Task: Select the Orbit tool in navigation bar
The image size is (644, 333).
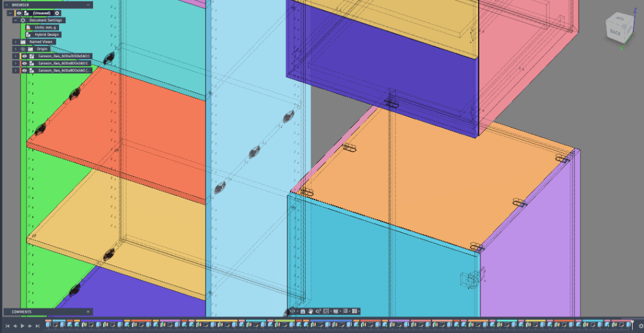Action: point(292,311)
